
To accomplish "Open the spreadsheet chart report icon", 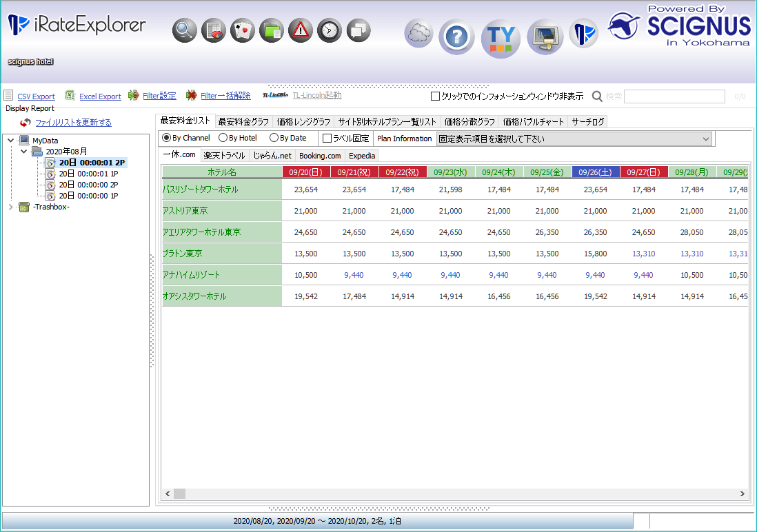I will pos(214,30).
